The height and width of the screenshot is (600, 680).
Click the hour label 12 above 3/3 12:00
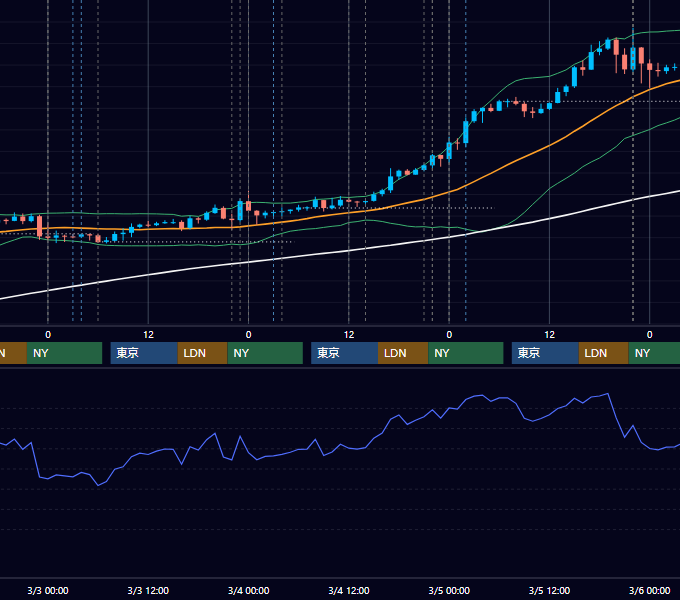[x=148, y=335]
